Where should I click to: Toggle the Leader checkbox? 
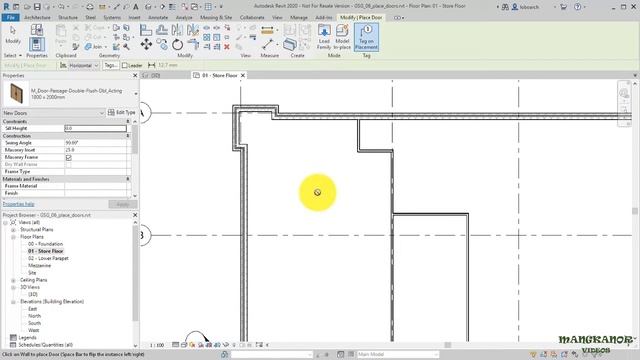[125, 65]
